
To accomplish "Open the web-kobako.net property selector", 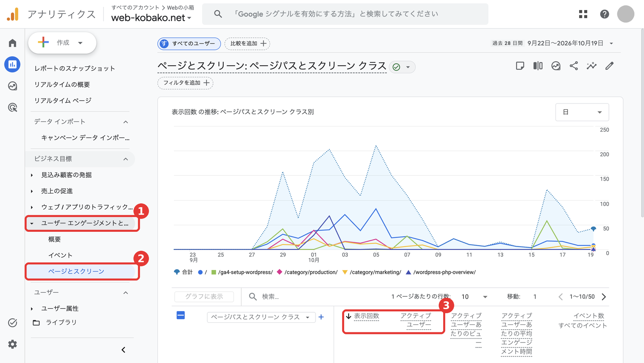I will tap(151, 18).
